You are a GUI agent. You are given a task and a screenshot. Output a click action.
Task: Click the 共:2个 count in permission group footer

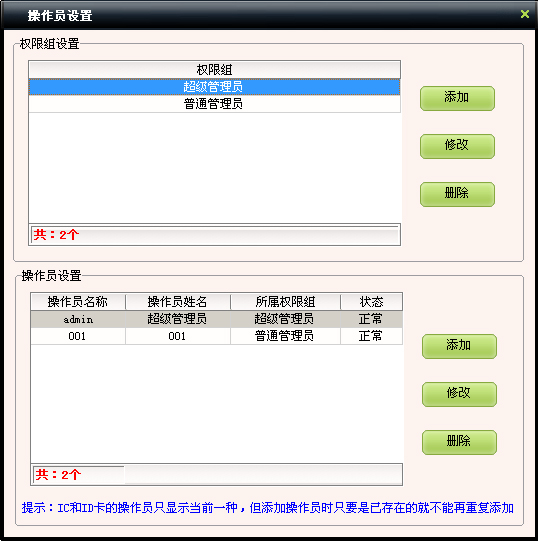click(x=56, y=235)
